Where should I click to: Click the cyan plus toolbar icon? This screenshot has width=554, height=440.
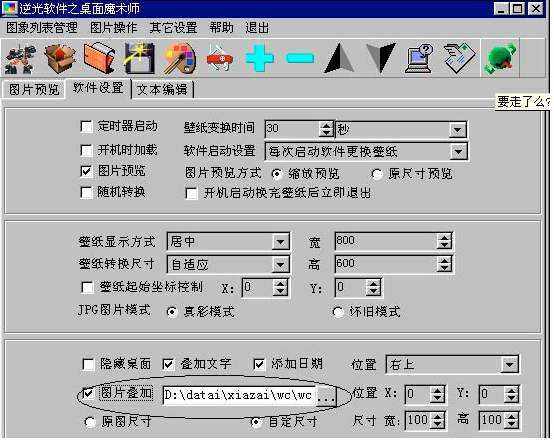260,58
